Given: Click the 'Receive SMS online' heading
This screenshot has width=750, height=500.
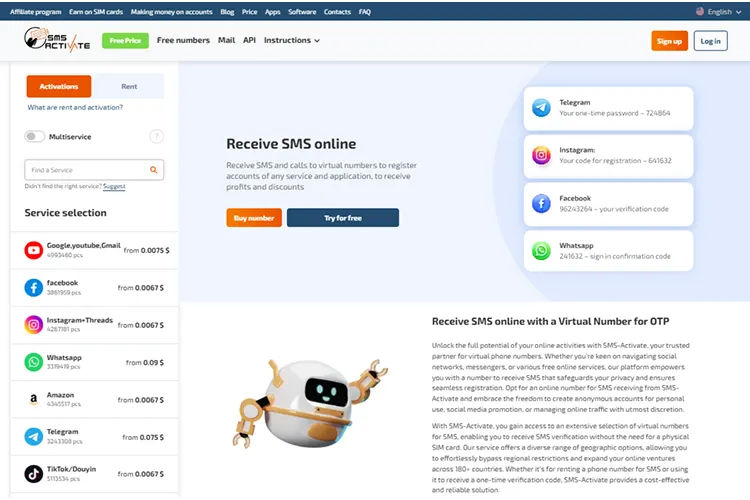Looking at the screenshot, I should click(291, 144).
